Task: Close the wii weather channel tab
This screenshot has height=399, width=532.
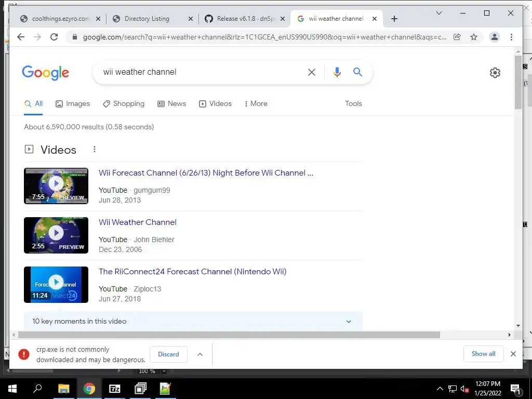Action: 374,19
